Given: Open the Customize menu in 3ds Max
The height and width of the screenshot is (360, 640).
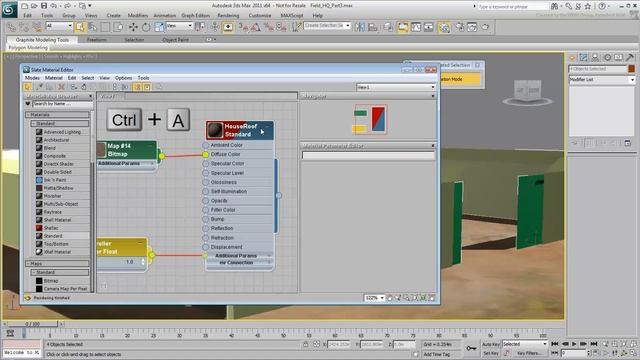Looking at the screenshot, I should click(260, 16).
